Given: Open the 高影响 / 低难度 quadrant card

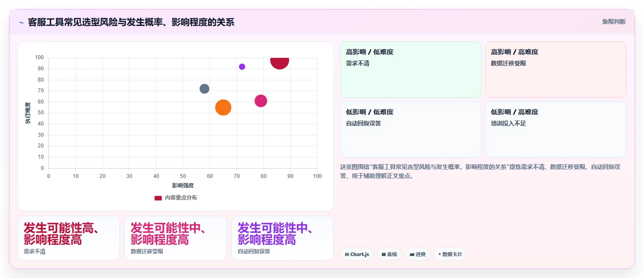Looking at the screenshot, I should (411, 69).
